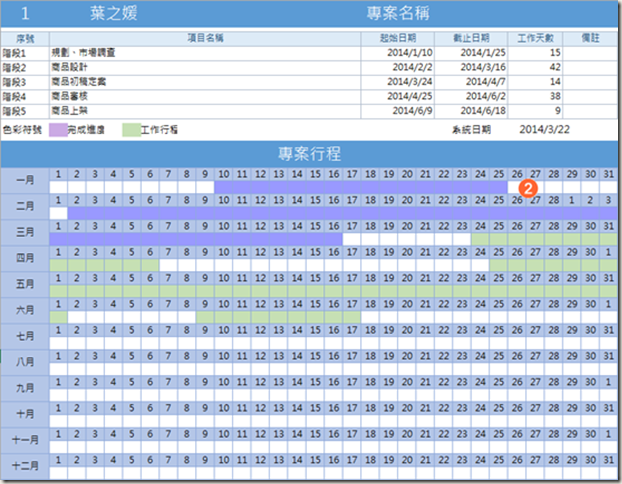Select the 工作天數 column header
The image size is (622, 484).
click(535, 38)
